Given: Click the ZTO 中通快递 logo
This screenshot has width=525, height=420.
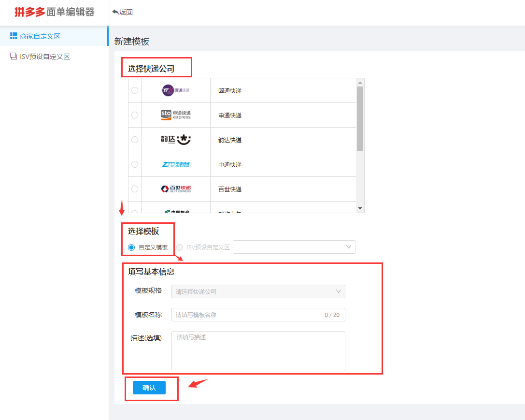Looking at the screenshot, I should 176,164.
